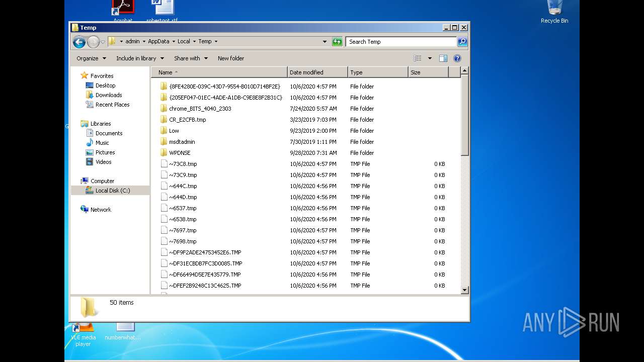Sort by the Size column header
Screen dimensions: 644x362
tap(428, 72)
